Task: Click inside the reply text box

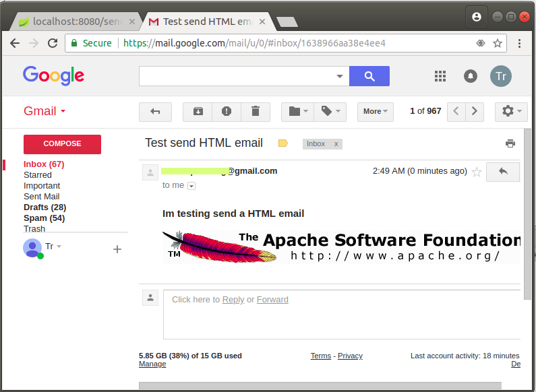Action: point(342,315)
